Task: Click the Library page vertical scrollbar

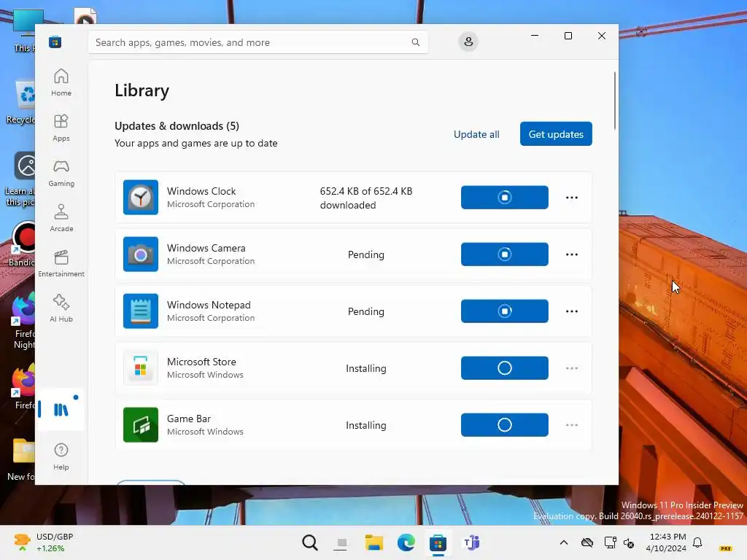Action: tap(615, 100)
